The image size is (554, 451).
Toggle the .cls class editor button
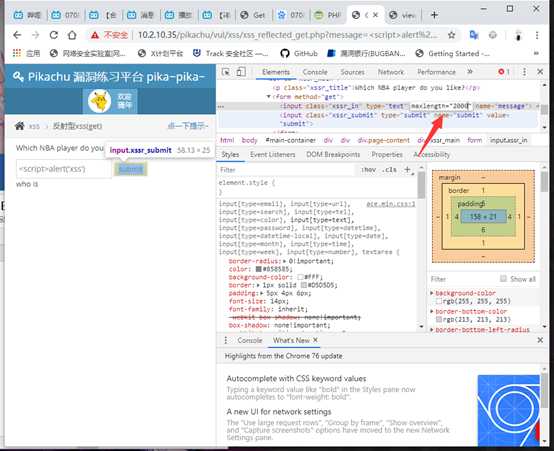tap(389, 170)
